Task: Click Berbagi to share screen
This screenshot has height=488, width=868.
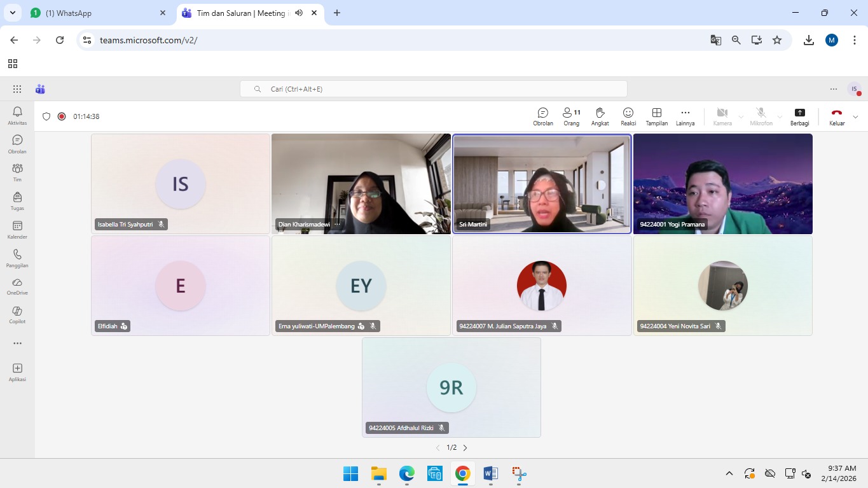Action: [799, 116]
